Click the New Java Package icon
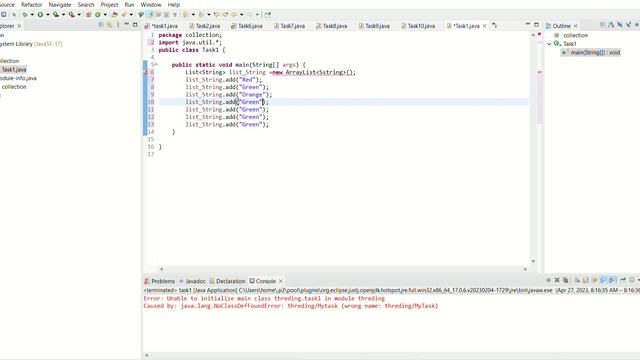Screen dimensions: 640x360 [x=88, y=14]
